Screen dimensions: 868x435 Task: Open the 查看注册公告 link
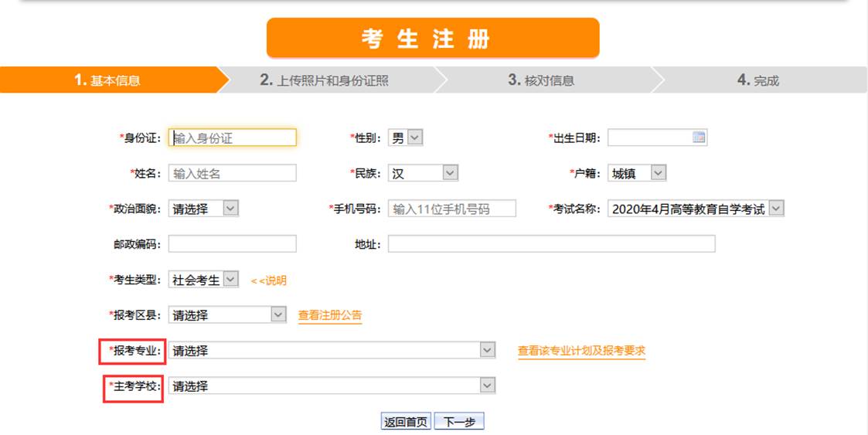[x=330, y=315]
